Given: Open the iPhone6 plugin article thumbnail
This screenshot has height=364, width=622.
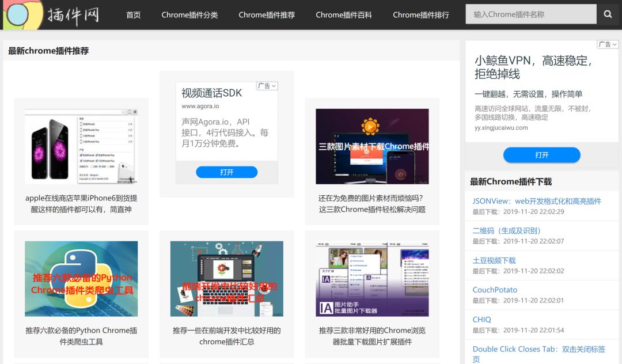Looking at the screenshot, I should [81, 146].
